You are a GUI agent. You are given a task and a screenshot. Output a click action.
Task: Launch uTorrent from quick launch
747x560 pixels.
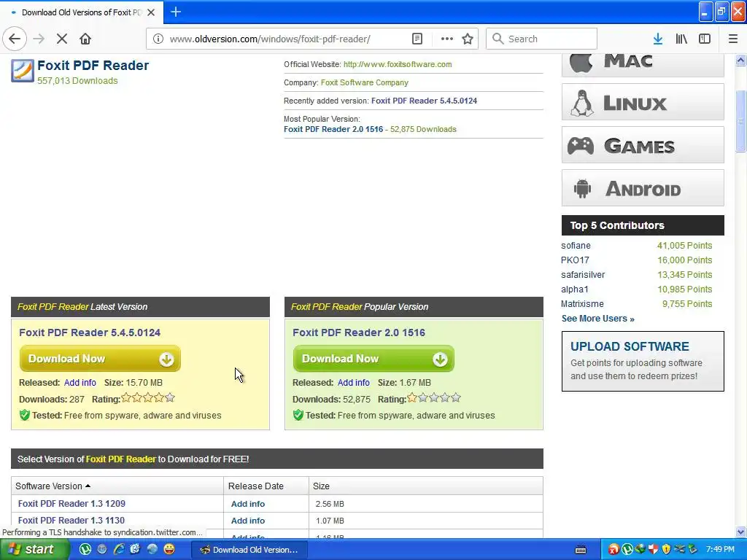point(85,550)
